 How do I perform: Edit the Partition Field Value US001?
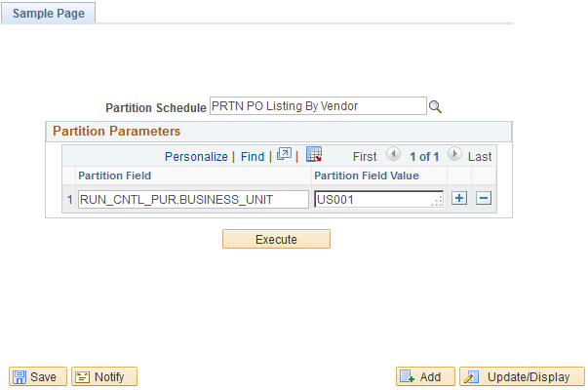pyautogui.click(x=378, y=200)
